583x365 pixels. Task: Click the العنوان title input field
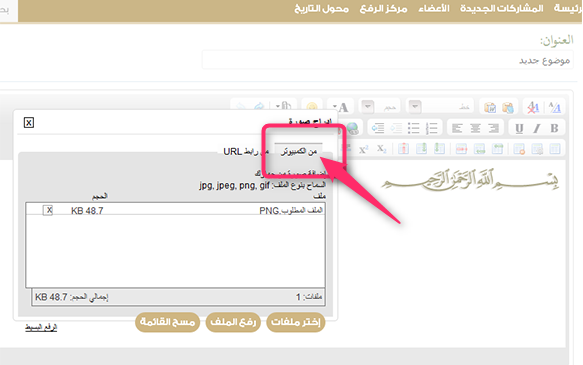tap(387, 60)
